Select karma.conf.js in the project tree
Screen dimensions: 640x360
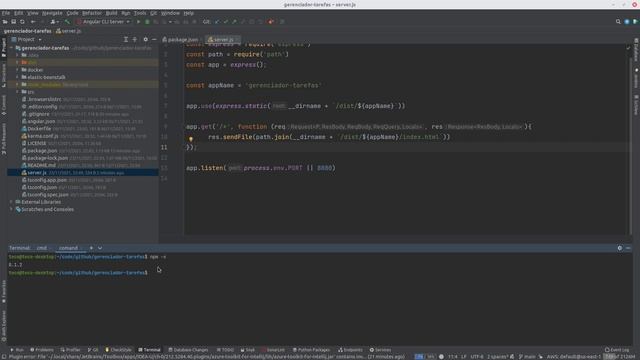tap(83, 136)
